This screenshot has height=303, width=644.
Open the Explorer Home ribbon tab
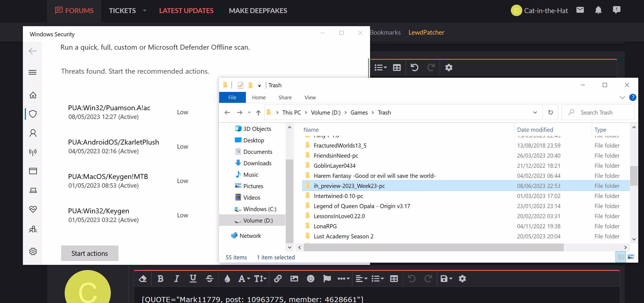(259, 97)
